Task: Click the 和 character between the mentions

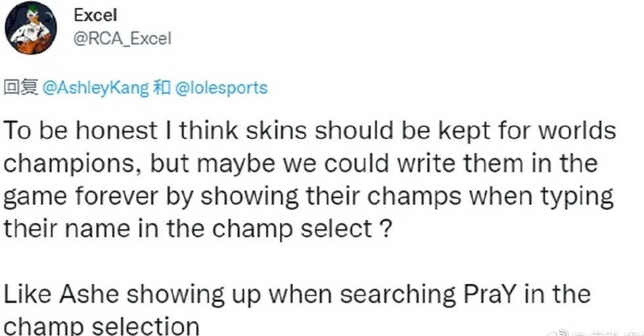Action: (x=161, y=88)
